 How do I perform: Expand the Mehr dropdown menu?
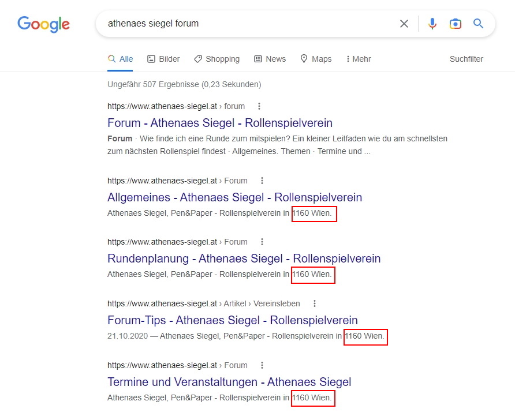[359, 59]
